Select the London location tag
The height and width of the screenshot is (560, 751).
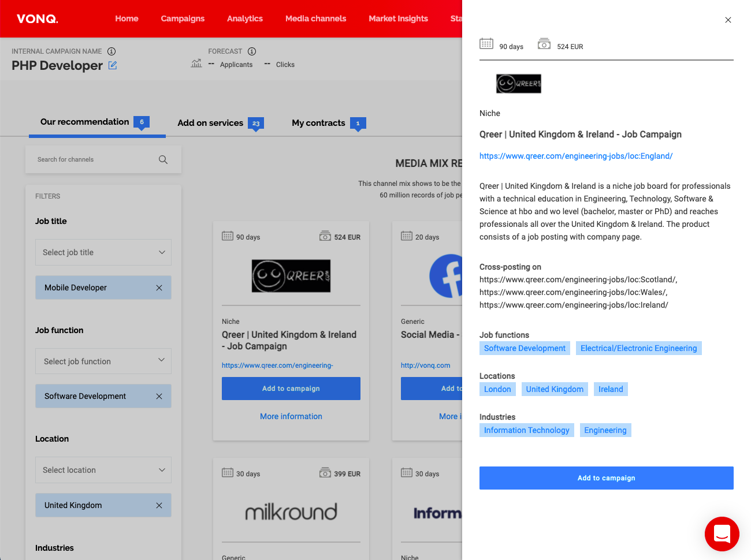(497, 389)
